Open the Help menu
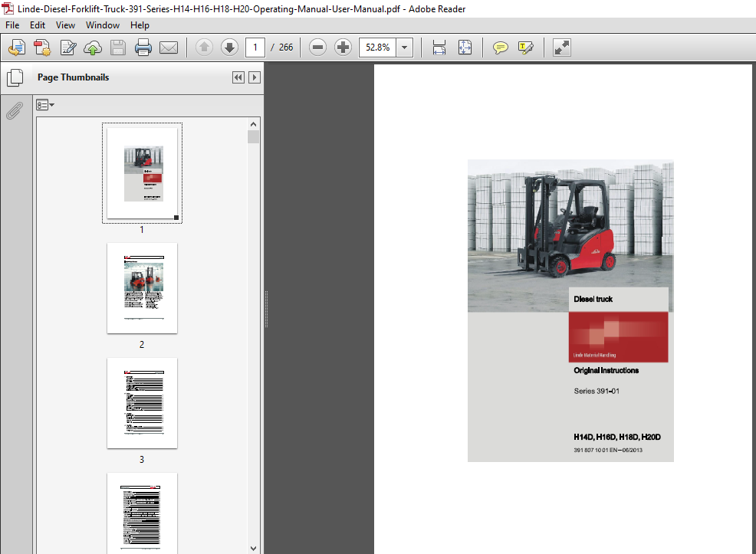This screenshot has height=554, width=756. (140, 25)
